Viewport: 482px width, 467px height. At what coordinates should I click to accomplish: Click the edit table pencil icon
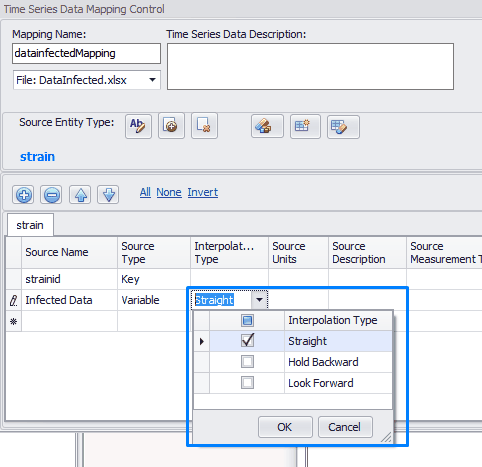pyautogui.click(x=343, y=127)
